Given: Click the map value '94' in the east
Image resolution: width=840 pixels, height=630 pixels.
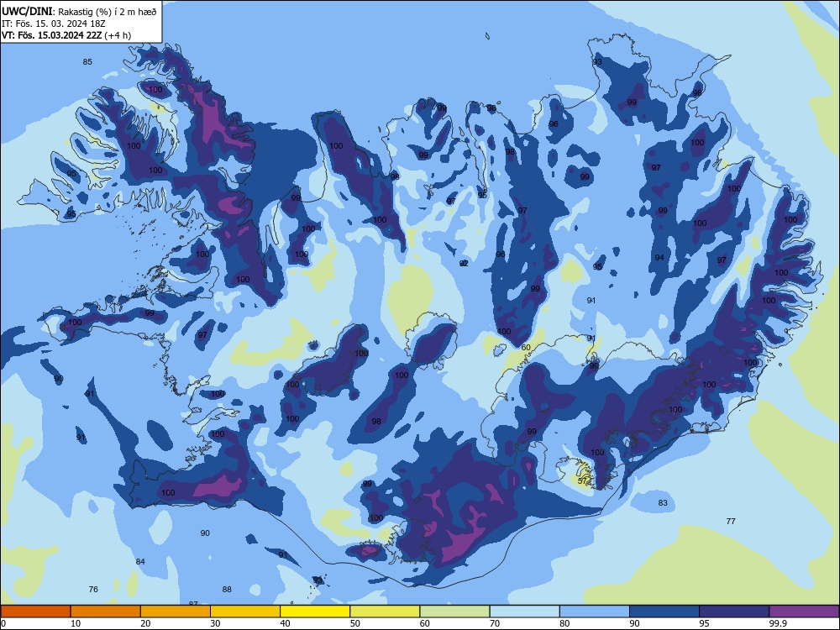Looking at the screenshot, I should [659, 258].
